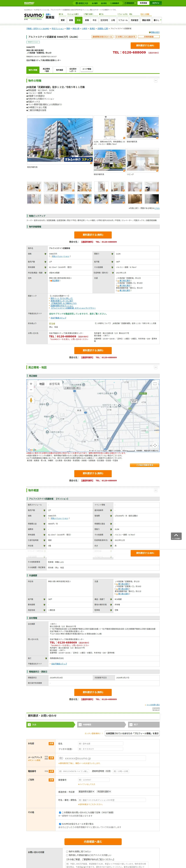
Task: Open the help icon beside 所在階/構造・階建
Action: click(x=45, y=273)
